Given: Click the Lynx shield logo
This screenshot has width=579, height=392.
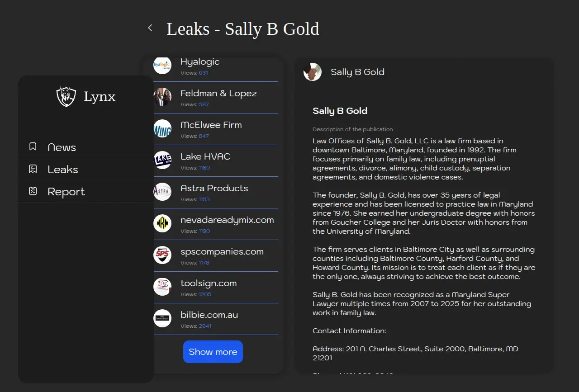Looking at the screenshot, I should pos(66,96).
